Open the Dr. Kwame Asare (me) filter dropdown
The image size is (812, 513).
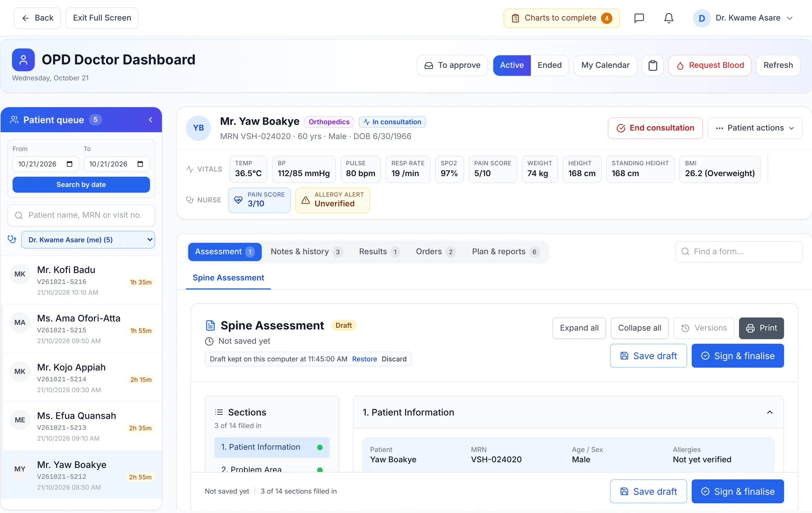pos(88,240)
